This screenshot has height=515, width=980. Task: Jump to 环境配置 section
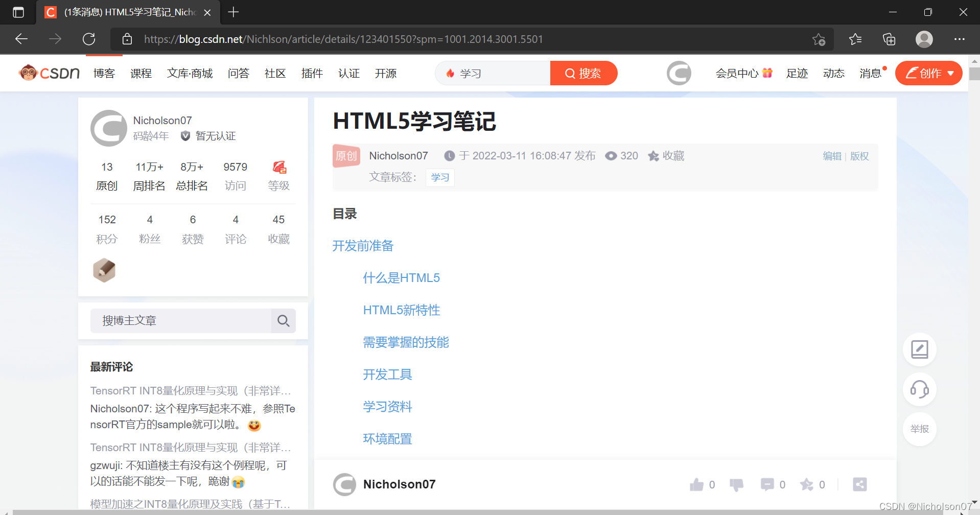click(388, 439)
